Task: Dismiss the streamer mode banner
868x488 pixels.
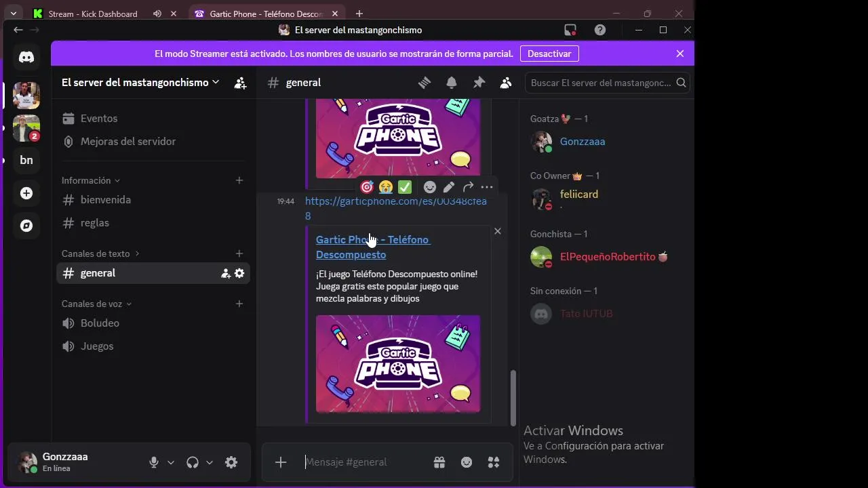Action: (680, 54)
